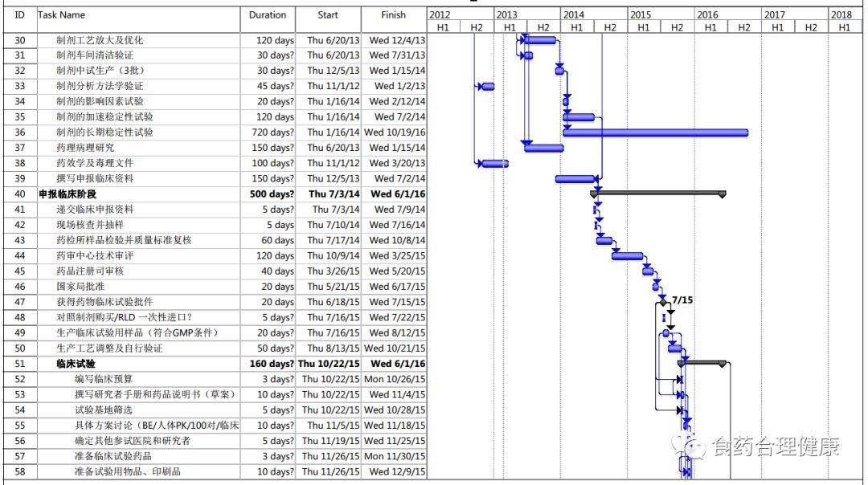Select the 临床试验 summary task row 51
This screenshot has width=868, height=485.
[x=215, y=363]
